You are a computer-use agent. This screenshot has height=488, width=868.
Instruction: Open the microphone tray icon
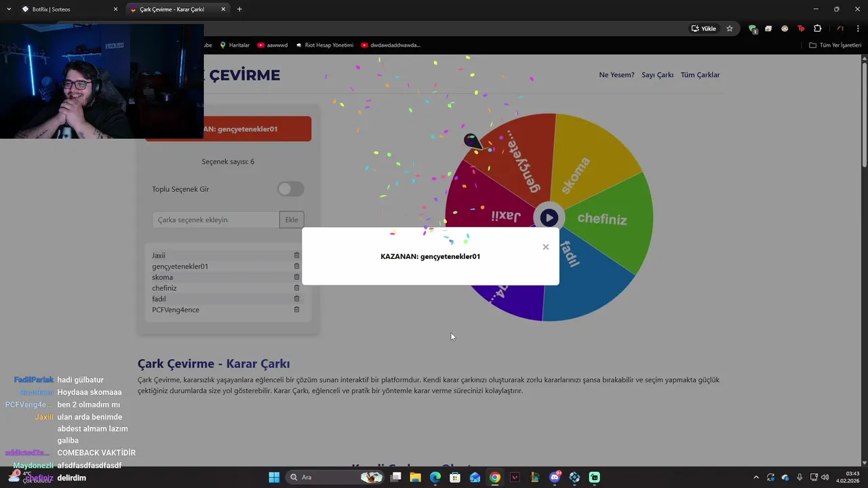(800, 477)
